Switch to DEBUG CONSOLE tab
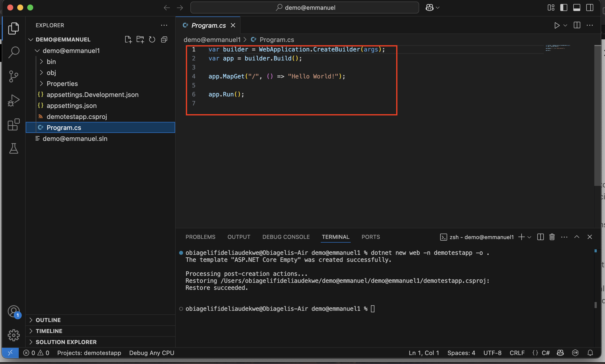This screenshot has width=605, height=364. [x=286, y=237]
